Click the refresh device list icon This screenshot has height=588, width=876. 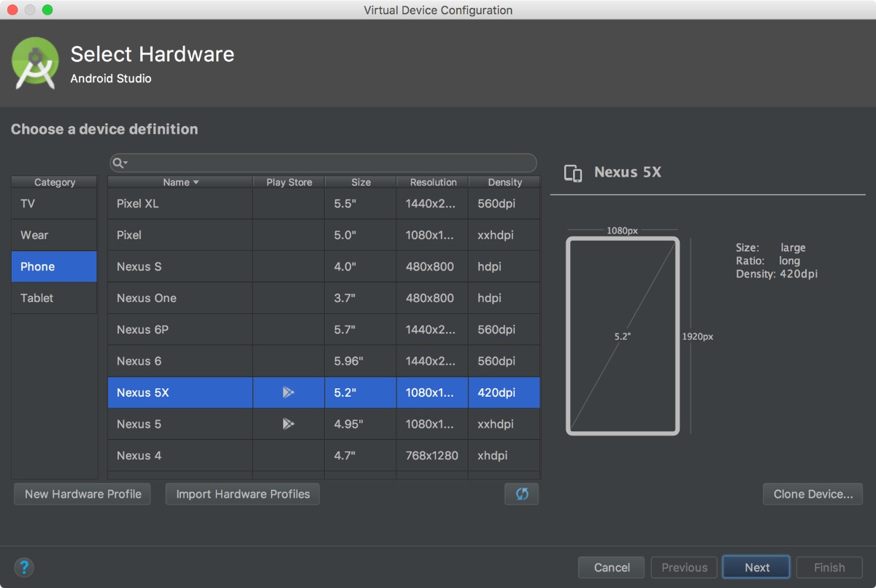click(521, 494)
